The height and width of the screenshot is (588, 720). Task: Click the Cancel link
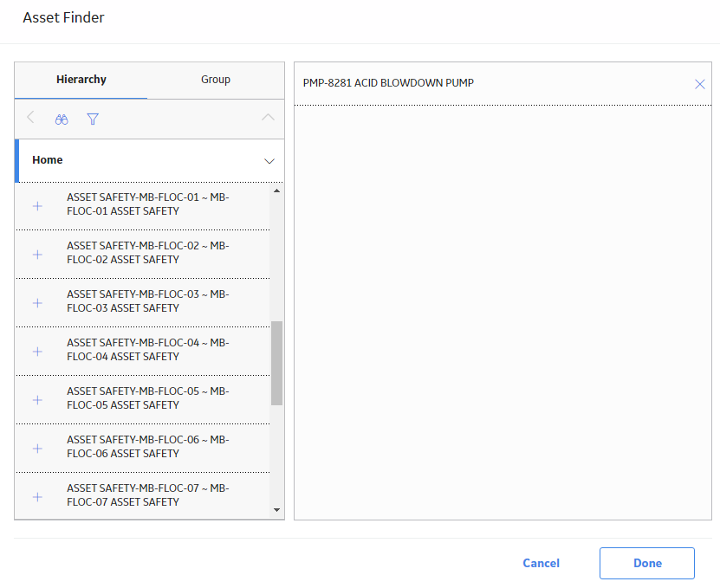(x=541, y=563)
